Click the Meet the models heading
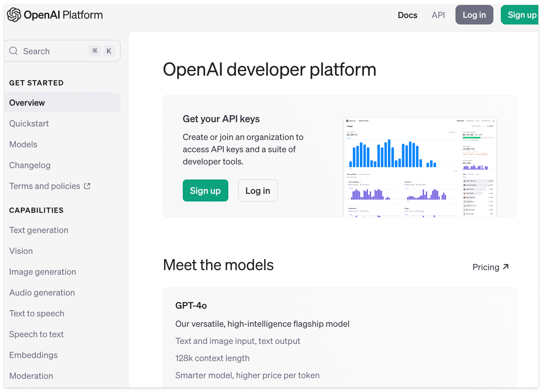 218,265
